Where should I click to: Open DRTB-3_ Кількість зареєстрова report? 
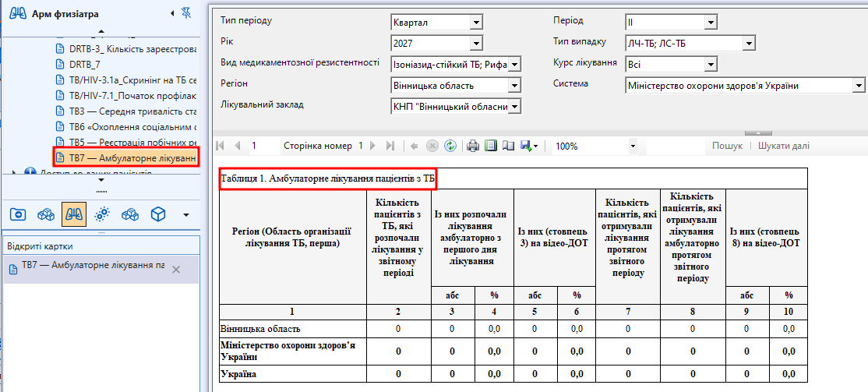(127, 49)
